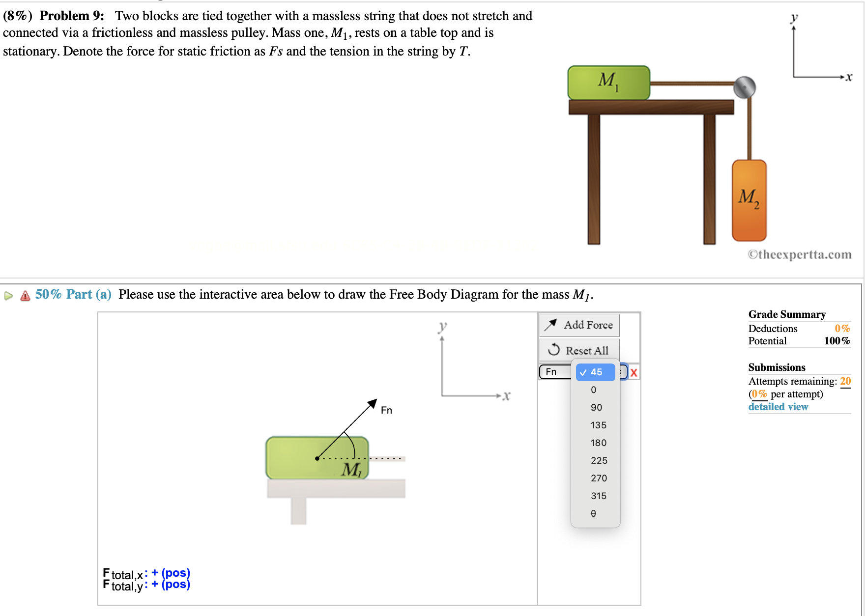
Task: Click the Fn force name field
Action: click(x=556, y=372)
